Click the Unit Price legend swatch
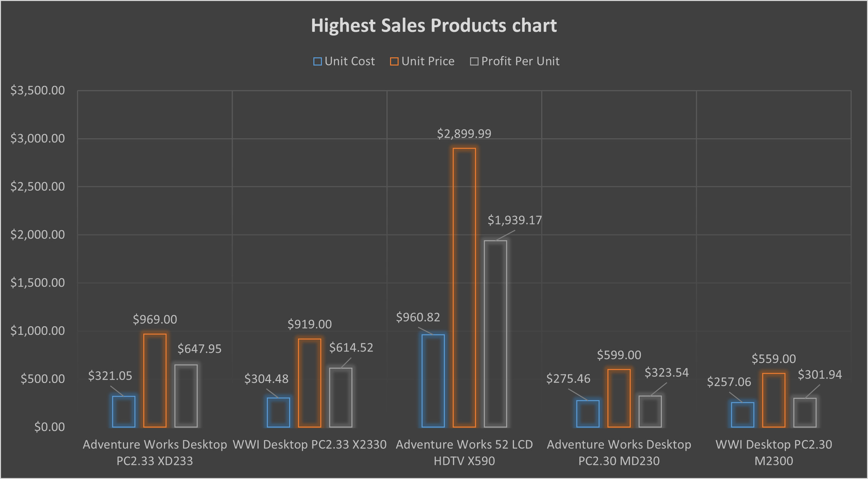The image size is (868, 479). 394,62
